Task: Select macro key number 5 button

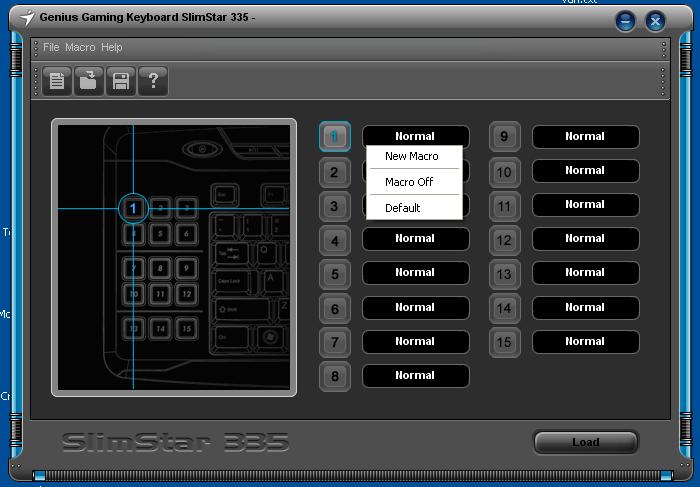Action: (335, 273)
